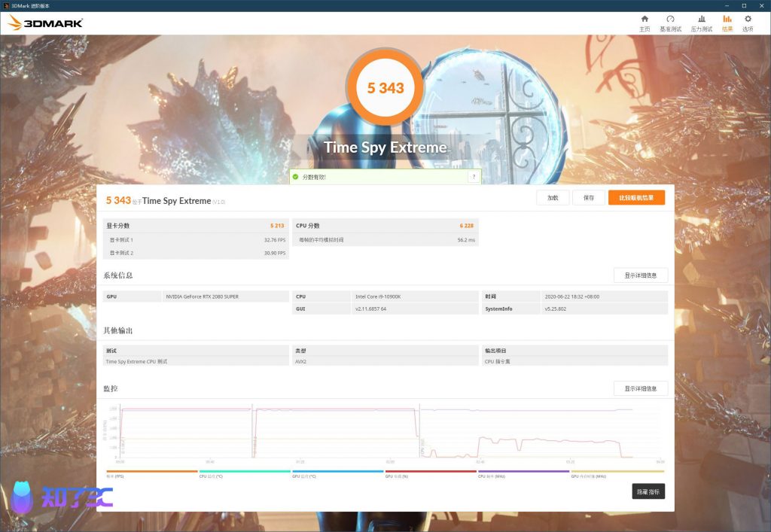
Task: Click the question mark beside 分数有效
Action: coord(474,177)
